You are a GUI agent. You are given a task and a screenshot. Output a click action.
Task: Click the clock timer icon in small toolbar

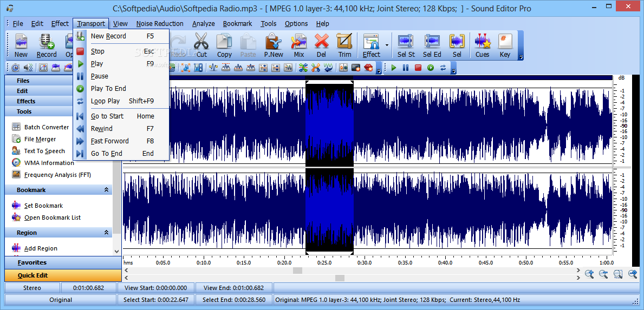16,68
